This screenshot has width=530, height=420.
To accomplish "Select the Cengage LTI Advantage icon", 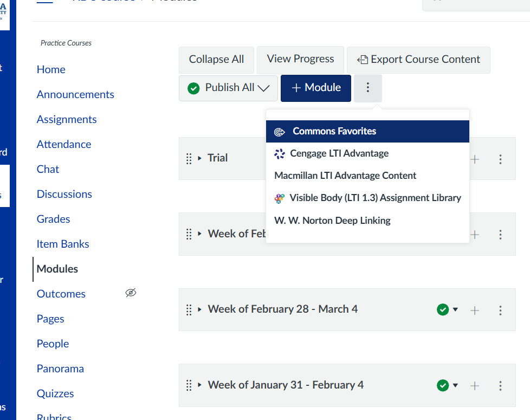I will (x=280, y=153).
